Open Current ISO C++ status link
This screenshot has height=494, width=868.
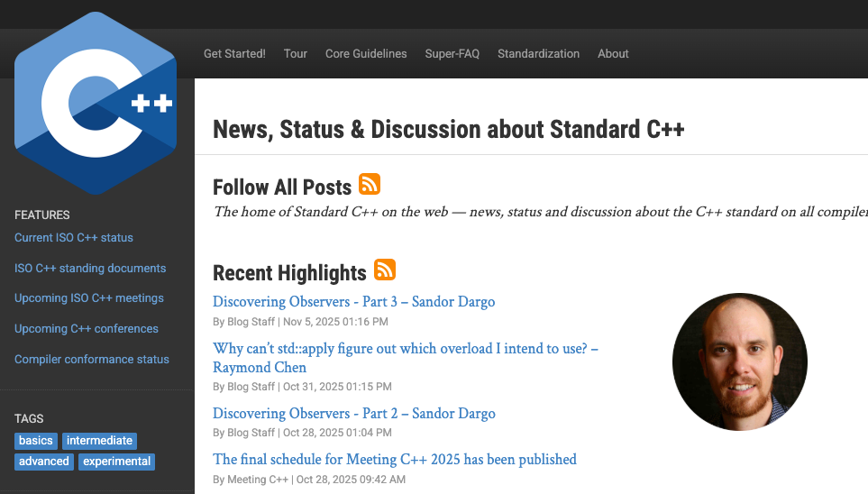pyautogui.click(x=74, y=238)
